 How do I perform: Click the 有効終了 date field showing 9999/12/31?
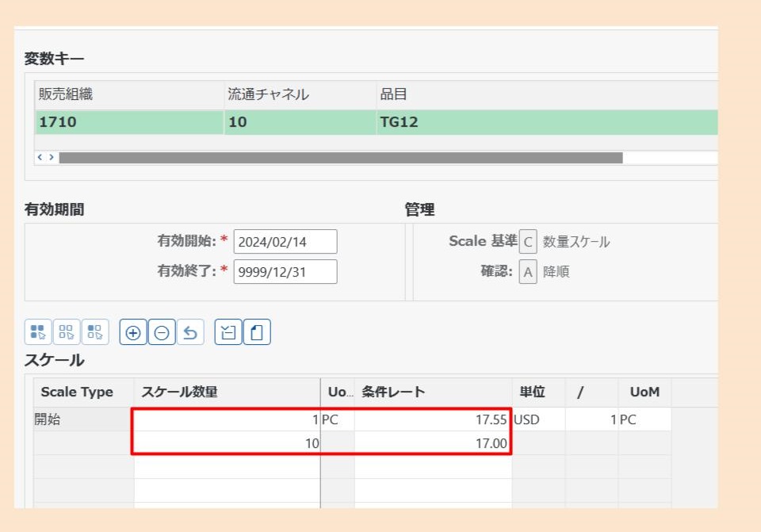tap(285, 271)
